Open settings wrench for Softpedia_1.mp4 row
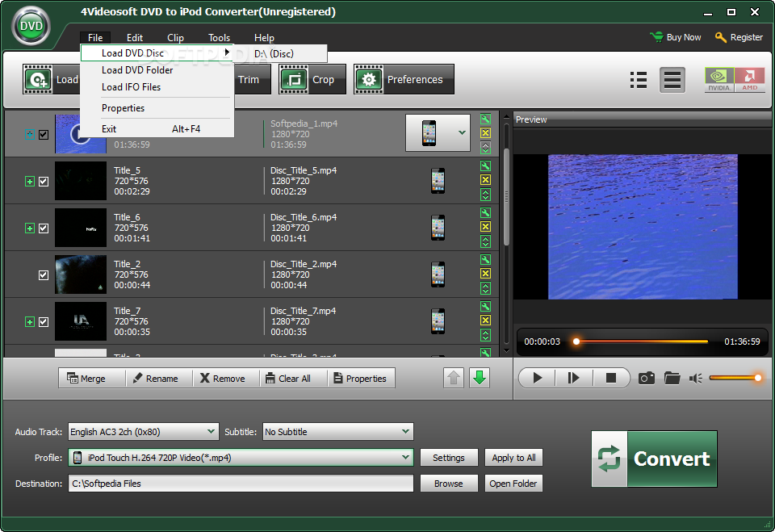The width and height of the screenshot is (775, 532). (x=485, y=119)
